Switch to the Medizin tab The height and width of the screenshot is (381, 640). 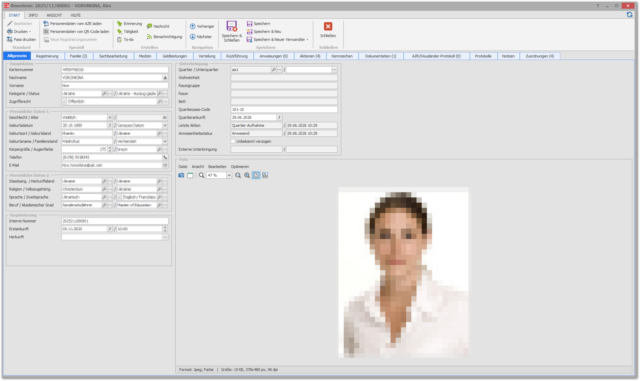(145, 56)
